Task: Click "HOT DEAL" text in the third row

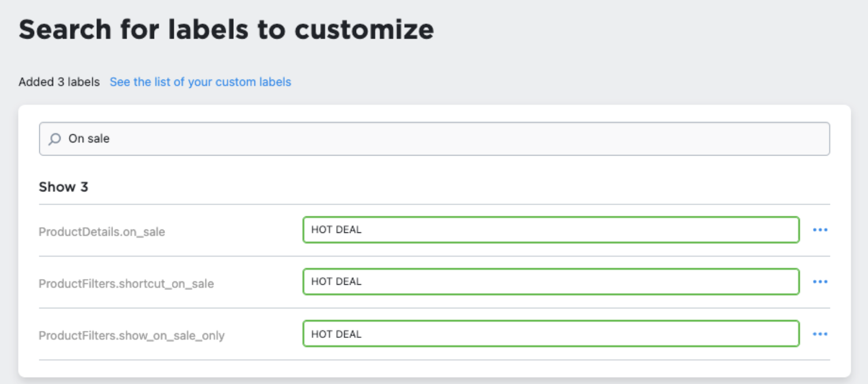Action: 336,334
